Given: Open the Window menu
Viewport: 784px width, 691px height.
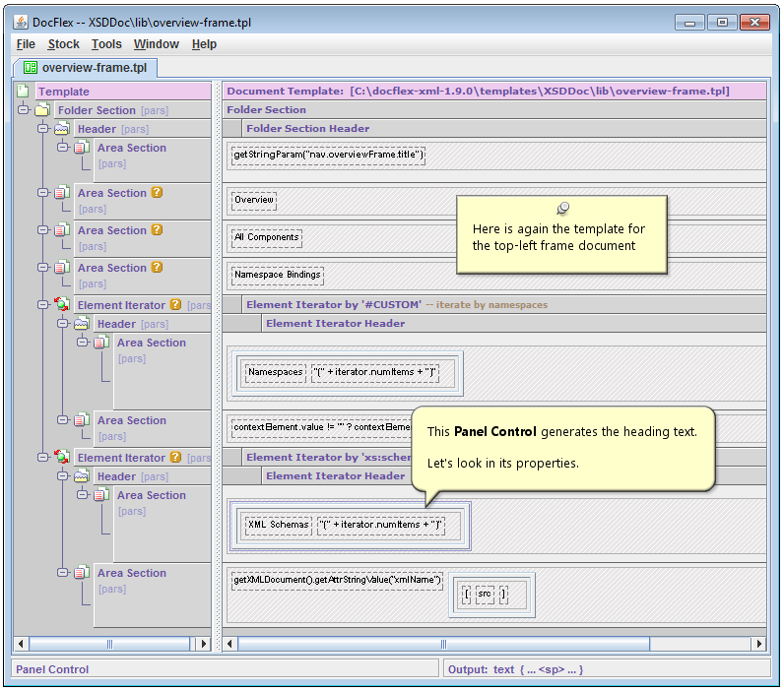Looking at the screenshot, I should [156, 44].
